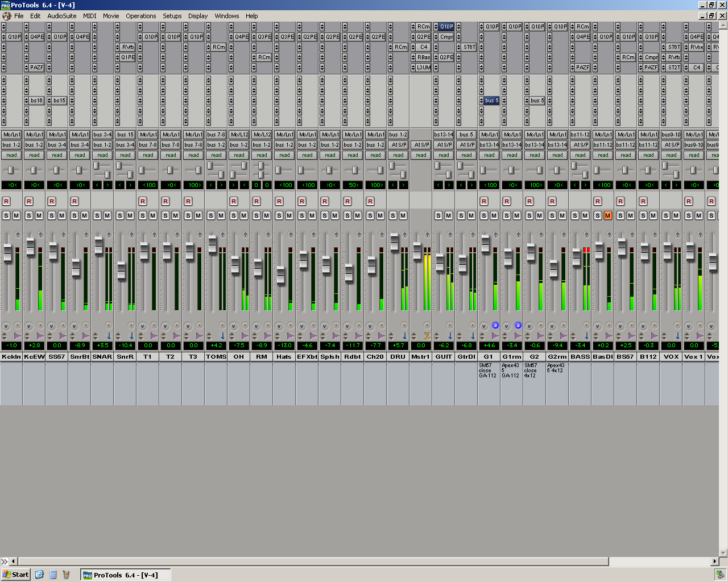728x582 pixels.
Task: Click the group ID indicator on SS57 track
Action: (63, 326)
